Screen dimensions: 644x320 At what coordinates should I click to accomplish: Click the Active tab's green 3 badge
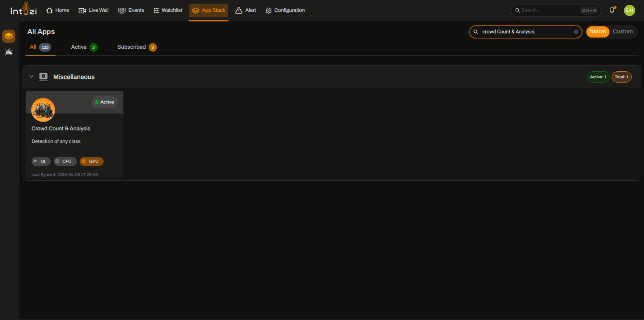click(93, 47)
